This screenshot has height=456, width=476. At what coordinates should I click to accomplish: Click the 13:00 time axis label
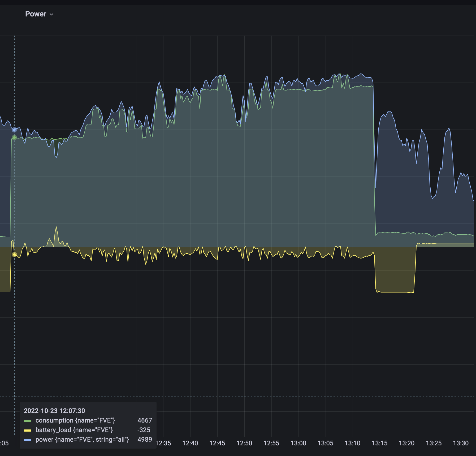298,443
